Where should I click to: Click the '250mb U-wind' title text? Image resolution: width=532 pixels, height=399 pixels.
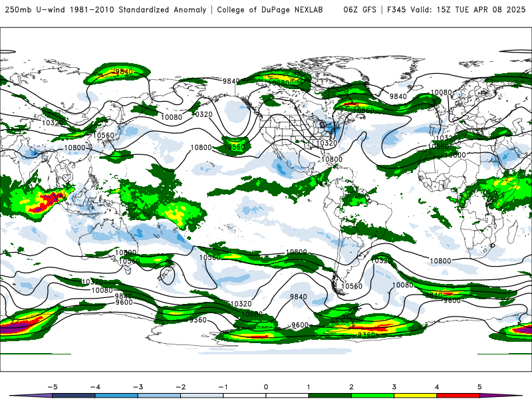click(35, 9)
